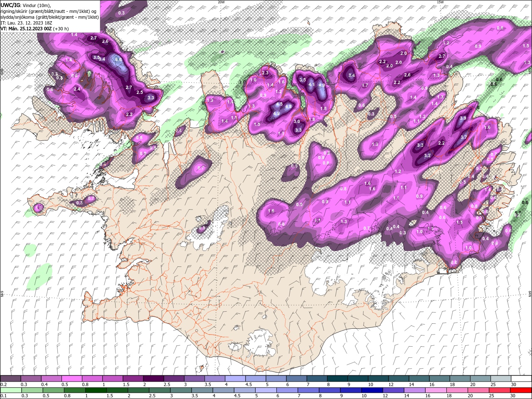
Task: Click the 0.1 label in the lower legend
Action: (x=4, y=396)
